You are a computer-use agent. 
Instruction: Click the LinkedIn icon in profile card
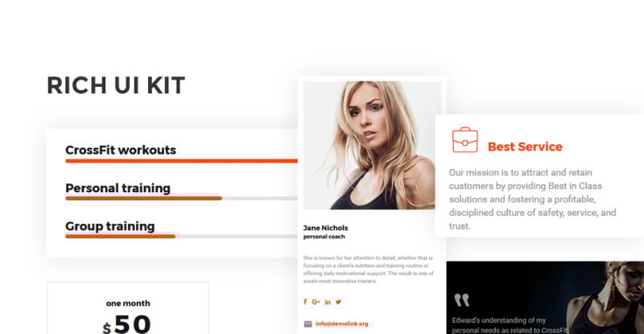coord(328,302)
